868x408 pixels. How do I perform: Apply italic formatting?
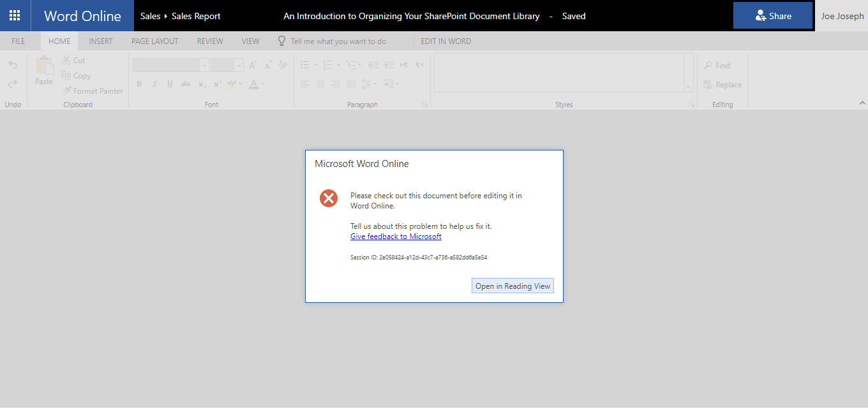[x=153, y=84]
